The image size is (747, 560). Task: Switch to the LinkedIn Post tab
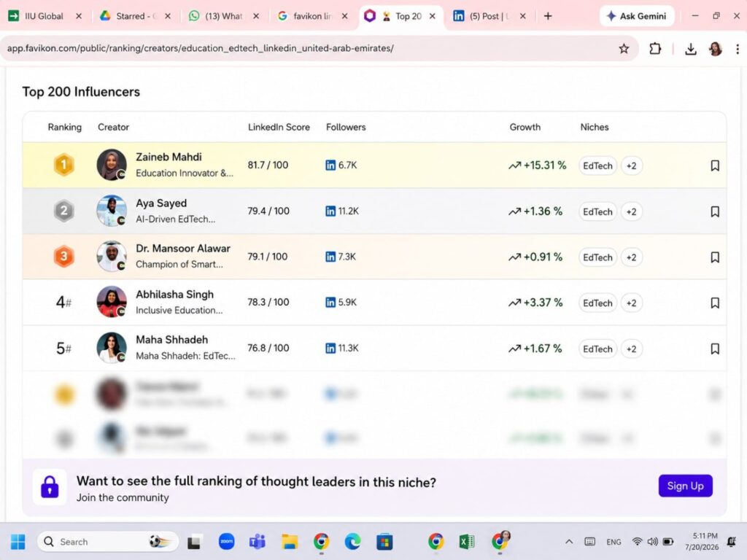pyautogui.click(x=489, y=16)
